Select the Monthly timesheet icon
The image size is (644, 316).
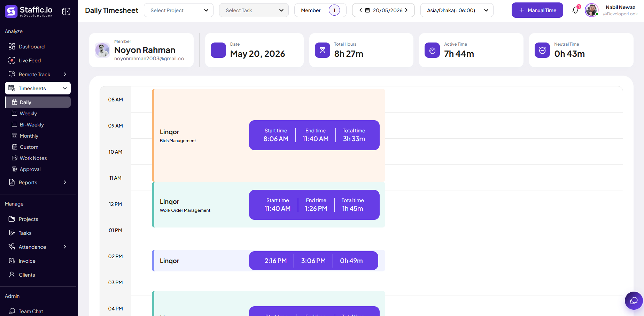point(15,136)
